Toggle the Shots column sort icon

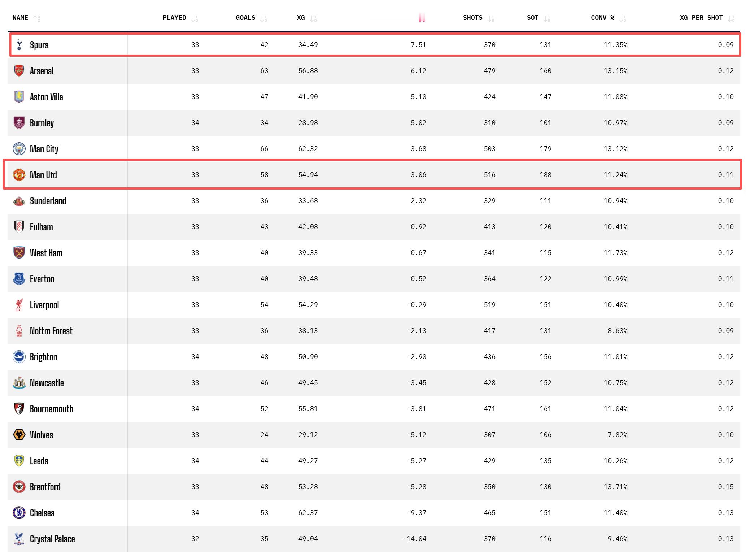click(x=490, y=18)
